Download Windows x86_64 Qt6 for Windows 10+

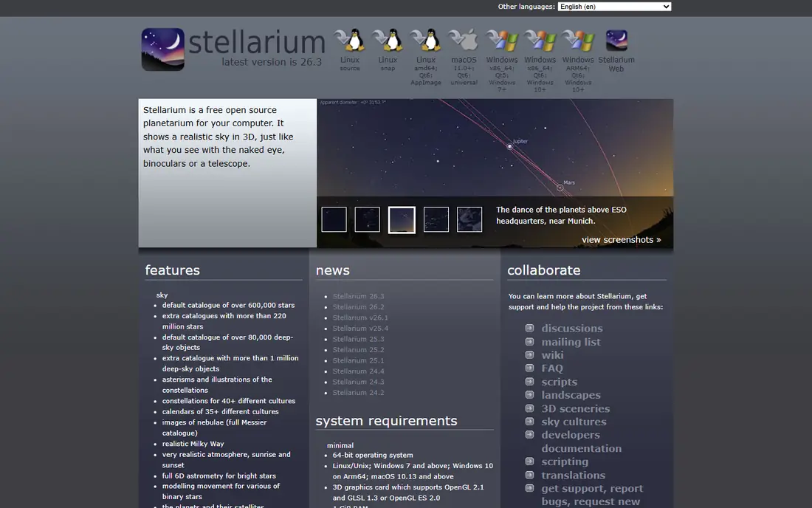[540, 60]
